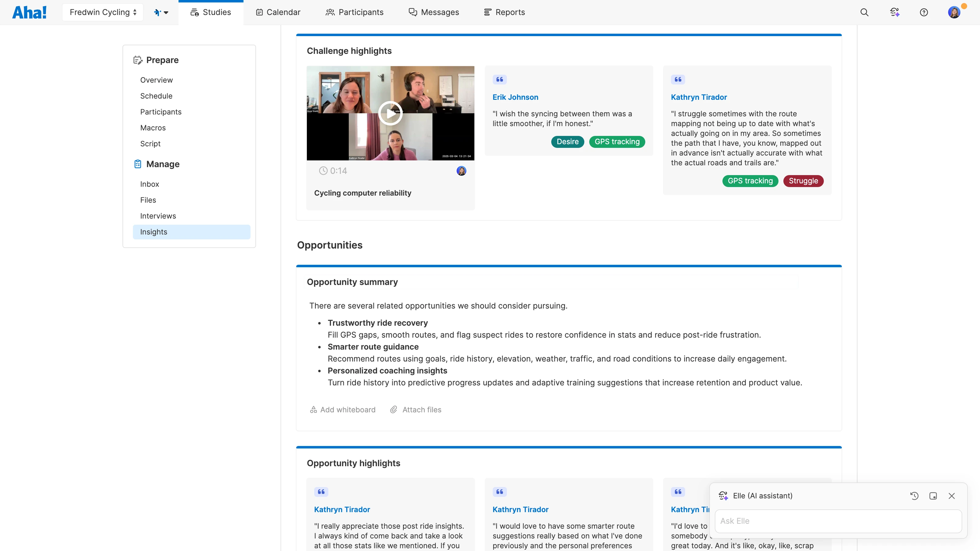Click the Calendar tab icon
The height and width of the screenshot is (551, 980).
[x=259, y=12]
